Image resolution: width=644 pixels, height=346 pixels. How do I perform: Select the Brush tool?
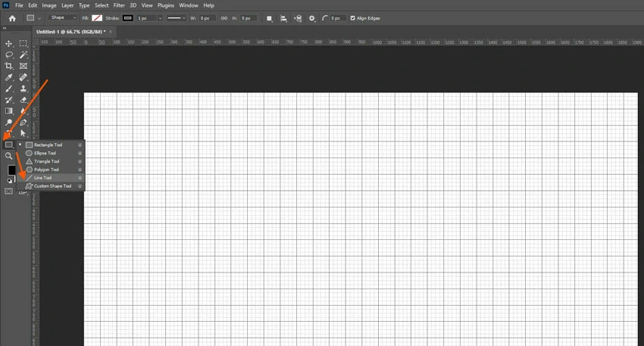point(9,89)
